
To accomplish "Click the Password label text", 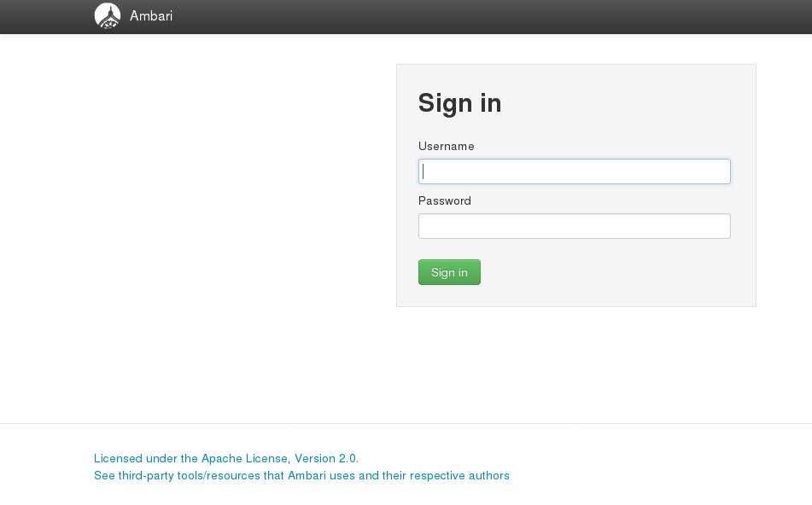I will coord(444,200).
